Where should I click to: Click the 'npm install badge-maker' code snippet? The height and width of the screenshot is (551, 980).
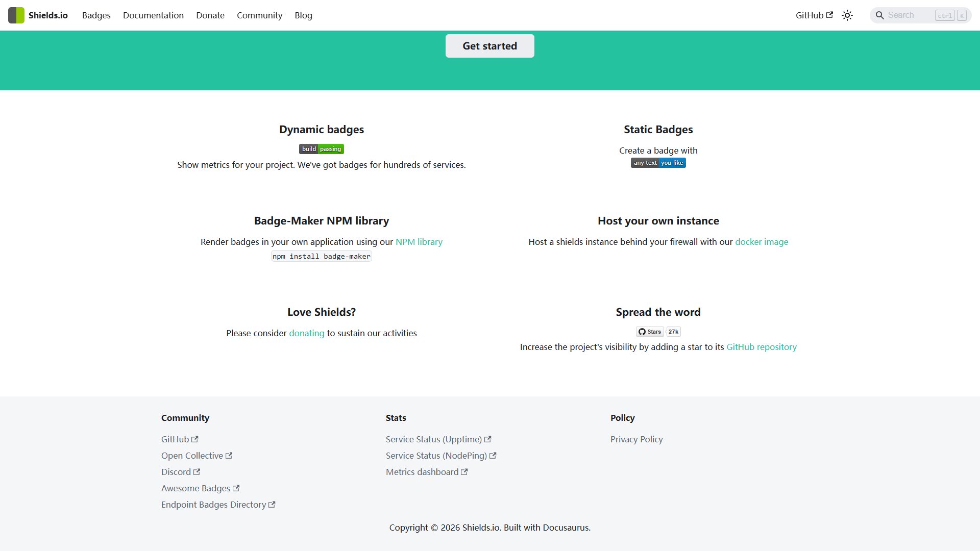click(322, 256)
